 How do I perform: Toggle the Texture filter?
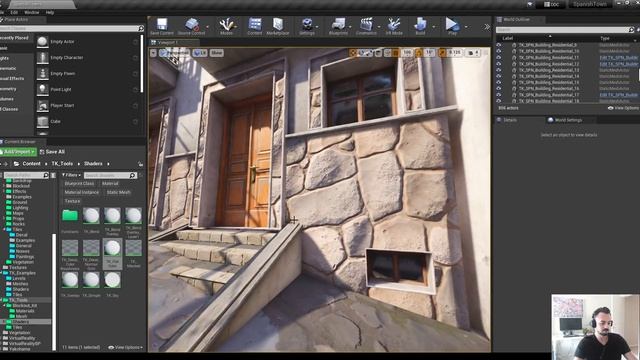[x=72, y=201]
